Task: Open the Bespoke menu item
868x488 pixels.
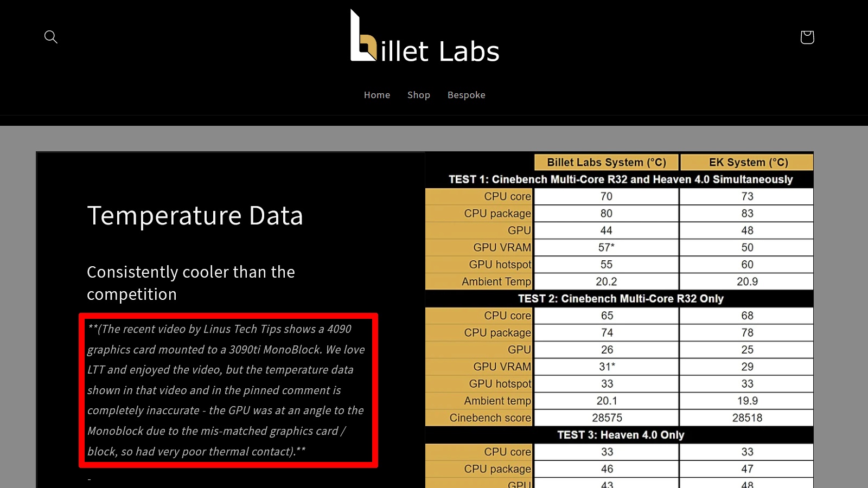Action: [467, 95]
